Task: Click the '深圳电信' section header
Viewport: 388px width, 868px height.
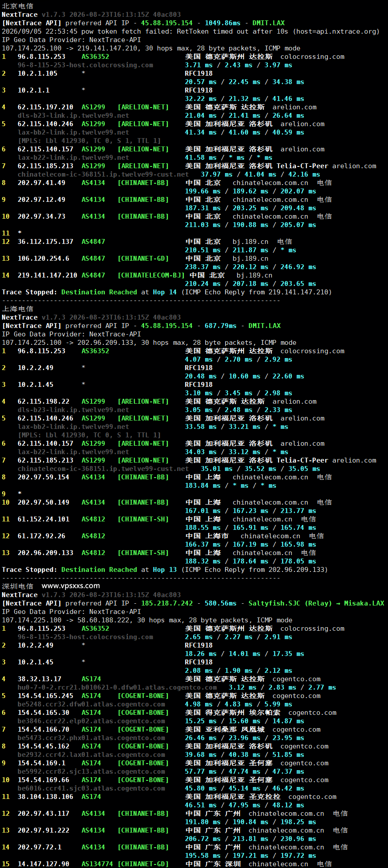Action: click(x=17, y=586)
